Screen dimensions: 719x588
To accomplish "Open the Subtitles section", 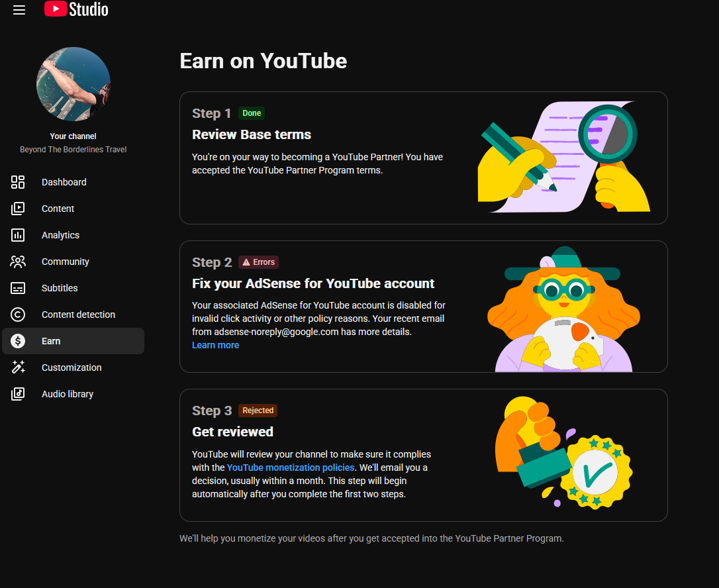I will pos(73,288).
